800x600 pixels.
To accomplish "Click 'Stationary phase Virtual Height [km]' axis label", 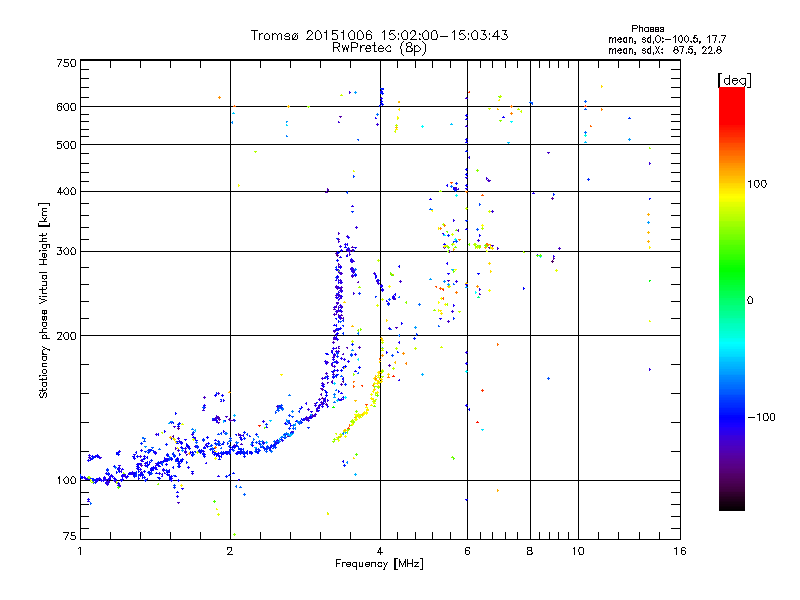I will (44, 301).
